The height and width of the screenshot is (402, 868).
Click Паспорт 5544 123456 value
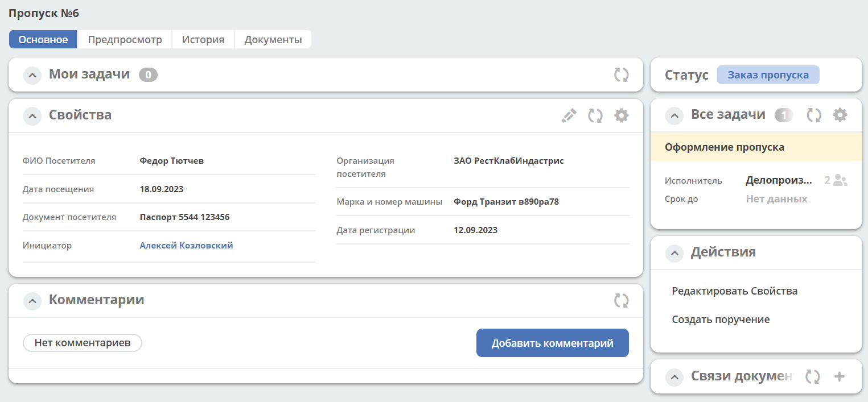185,217
